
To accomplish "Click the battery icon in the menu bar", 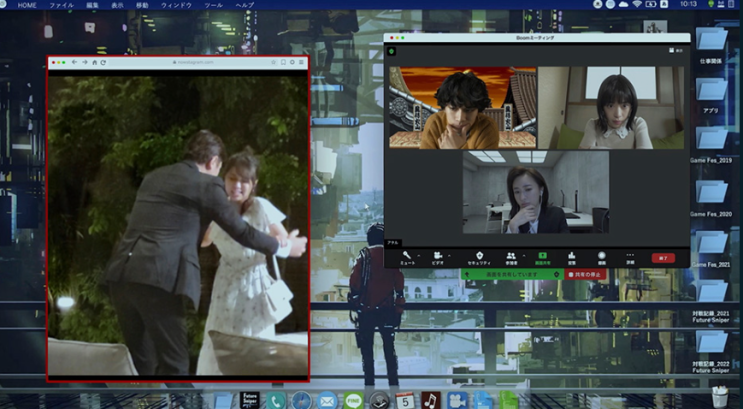I will click(651, 4).
